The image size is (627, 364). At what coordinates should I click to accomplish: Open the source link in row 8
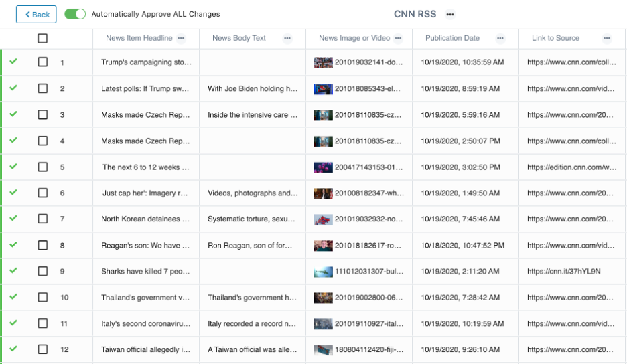[x=571, y=246]
